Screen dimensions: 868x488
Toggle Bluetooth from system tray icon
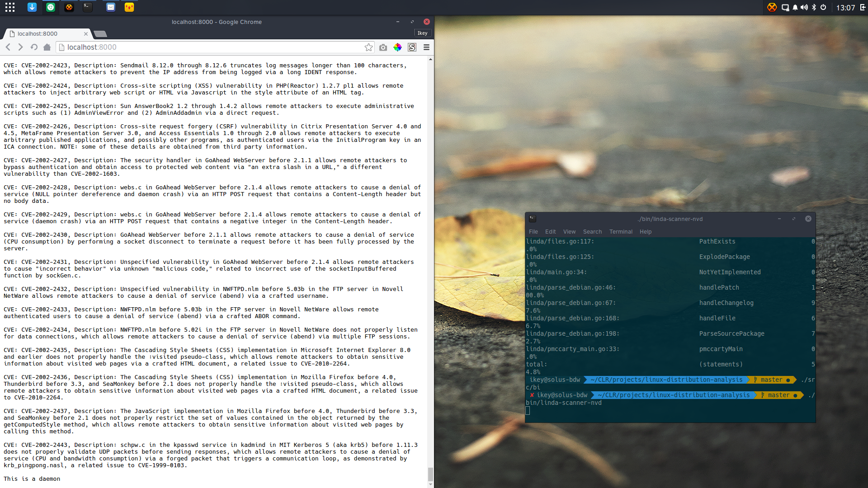[x=814, y=7]
